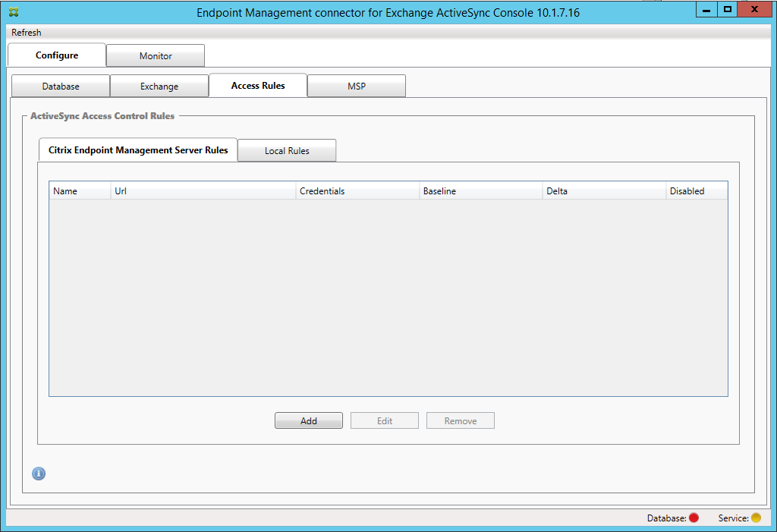Click the Baseline column header
777x532 pixels.
[480, 191]
